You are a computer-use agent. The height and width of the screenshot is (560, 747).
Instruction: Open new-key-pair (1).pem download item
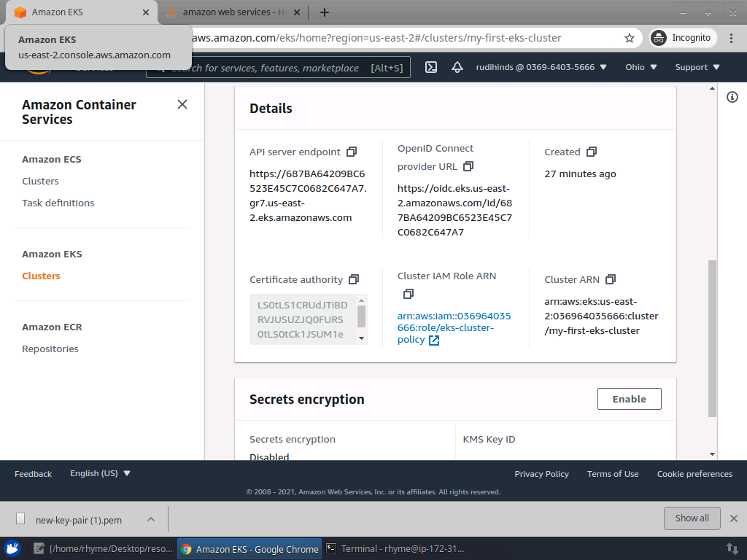79,519
